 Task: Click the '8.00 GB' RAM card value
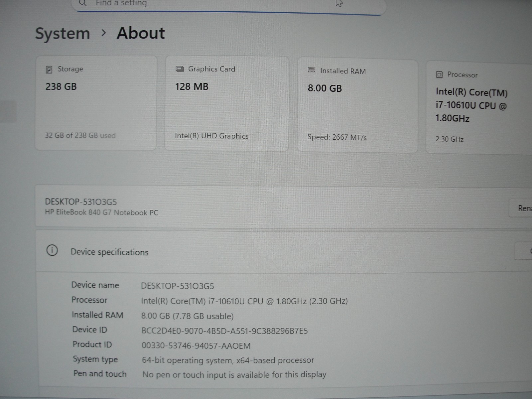(325, 88)
